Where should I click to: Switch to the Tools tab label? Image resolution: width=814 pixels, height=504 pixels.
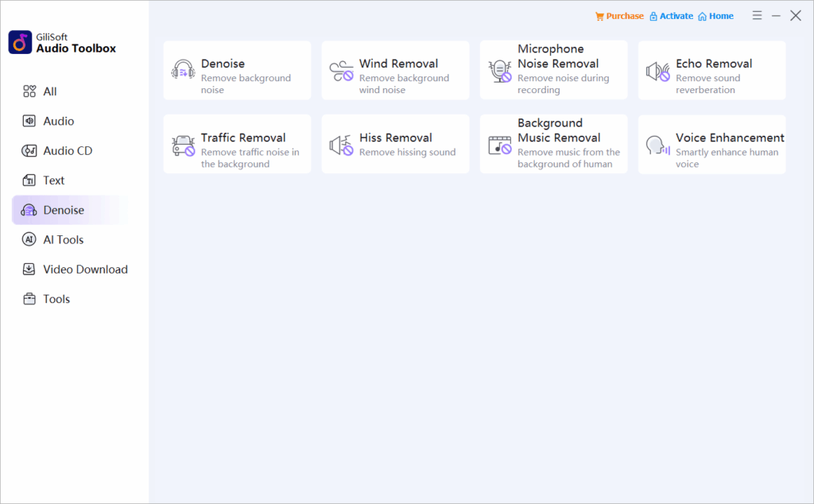(56, 298)
